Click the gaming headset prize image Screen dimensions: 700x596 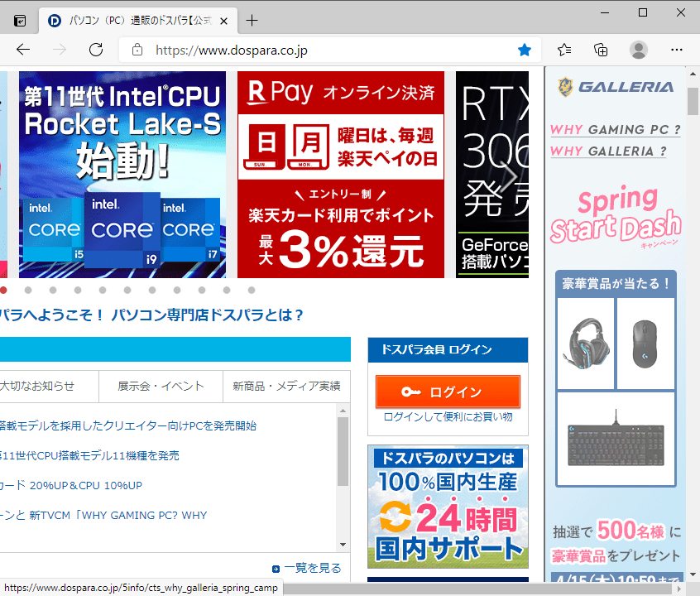[586, 344]
